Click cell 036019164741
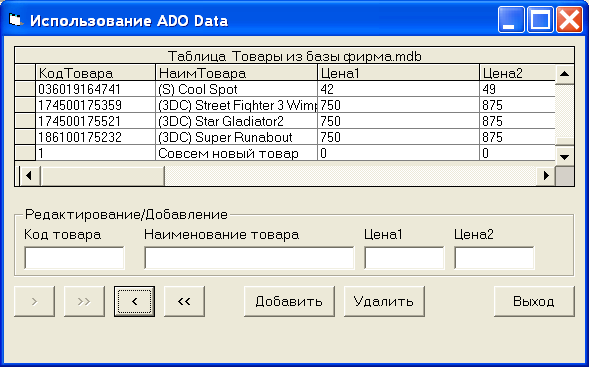 (x=95, y=89)
